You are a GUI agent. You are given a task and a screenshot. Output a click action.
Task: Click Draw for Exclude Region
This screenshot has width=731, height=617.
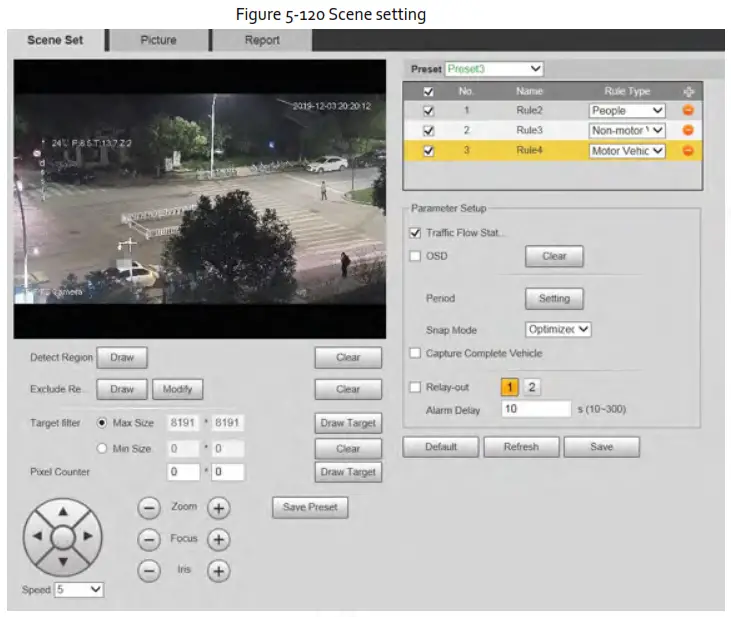(x=122, y=389)
